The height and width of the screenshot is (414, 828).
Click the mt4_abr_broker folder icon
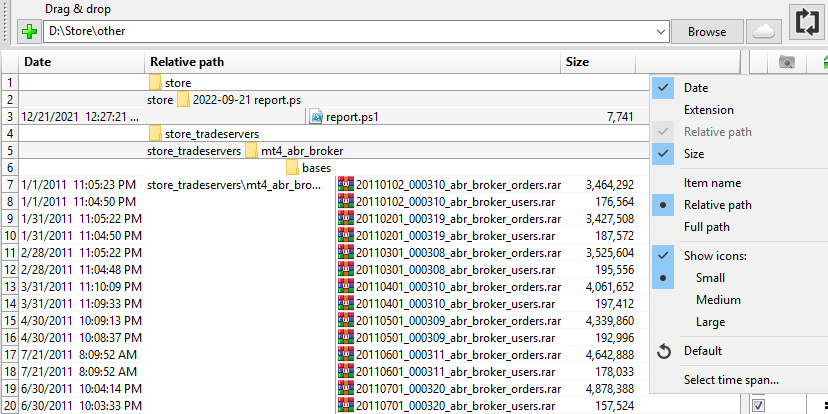[251, 150]
